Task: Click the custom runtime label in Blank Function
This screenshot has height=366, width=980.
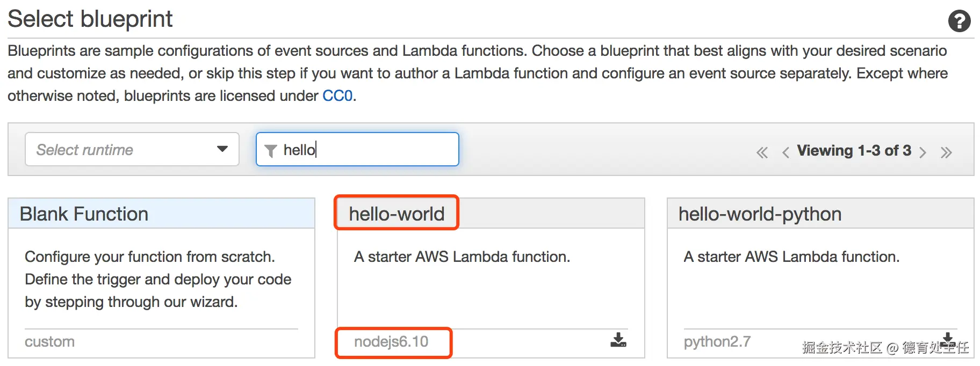Action: point(49,342)
